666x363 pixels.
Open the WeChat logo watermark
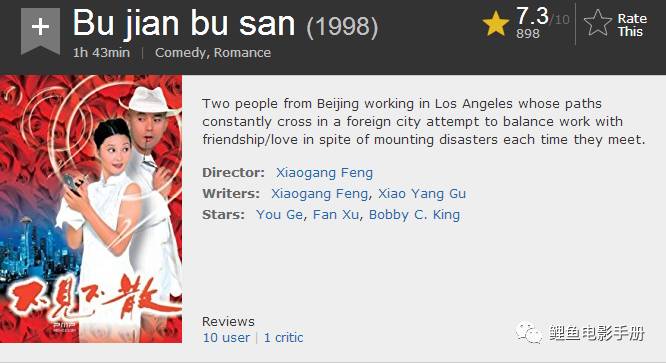pos(529,333)
